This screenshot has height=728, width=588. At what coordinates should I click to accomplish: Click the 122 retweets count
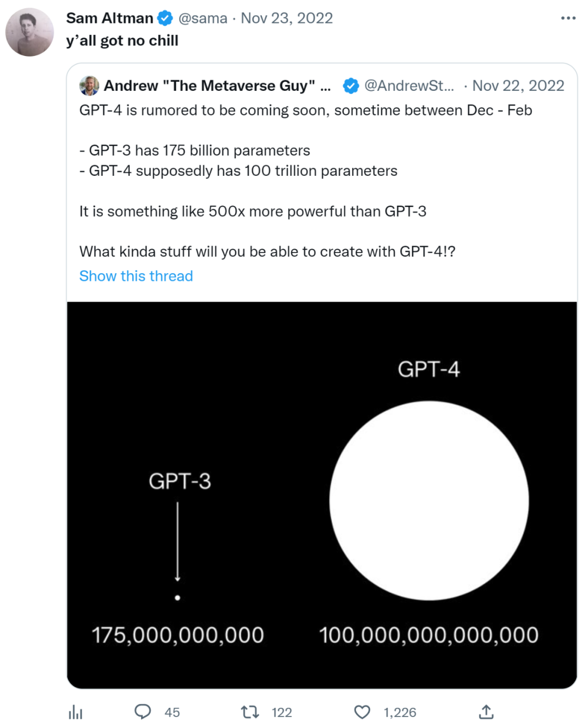click(x=281, y=712)
